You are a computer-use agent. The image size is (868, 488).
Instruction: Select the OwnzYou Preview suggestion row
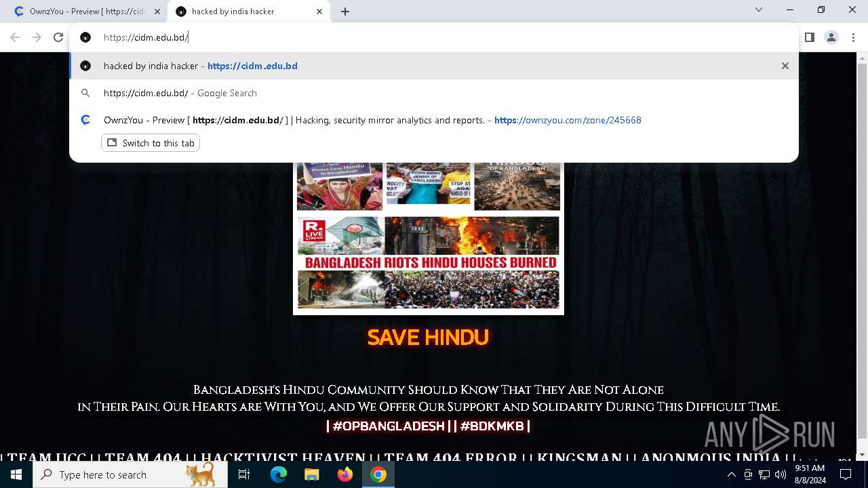[x=434, y=120]
